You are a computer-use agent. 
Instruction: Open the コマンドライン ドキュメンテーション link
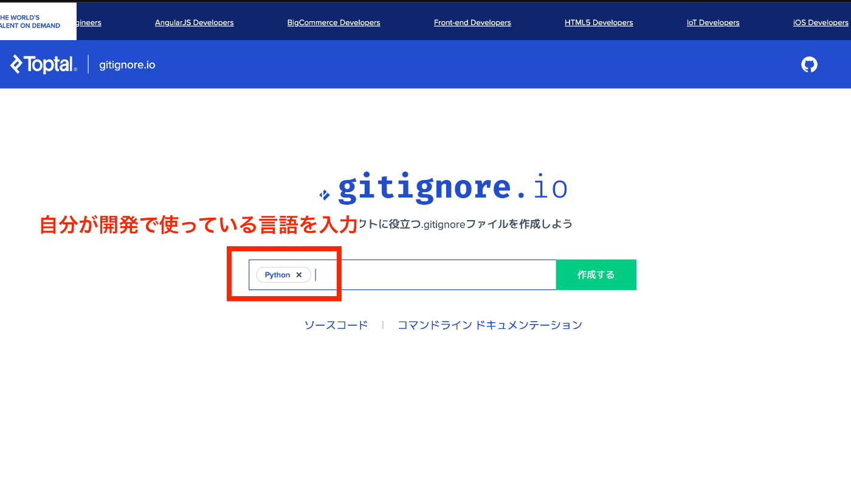[x=490, y=325]
